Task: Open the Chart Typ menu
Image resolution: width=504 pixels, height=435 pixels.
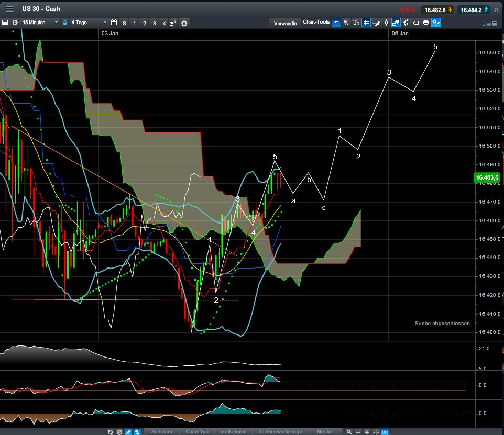Action: 197,432
